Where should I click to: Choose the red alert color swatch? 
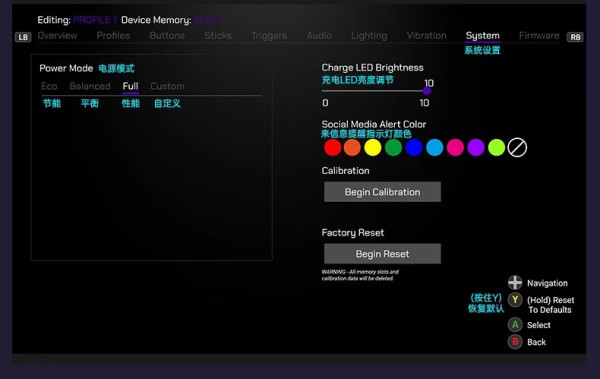tap(333, 147)
